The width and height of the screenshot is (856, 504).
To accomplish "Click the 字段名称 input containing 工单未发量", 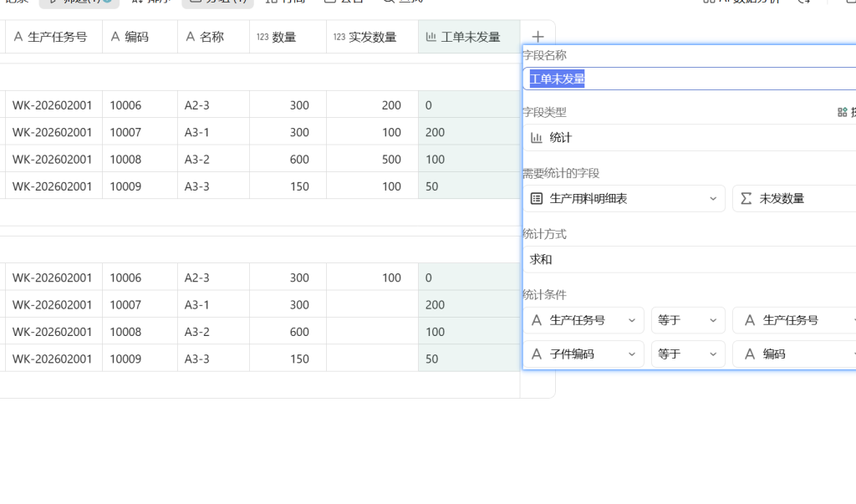I will (x=690, y=79).
